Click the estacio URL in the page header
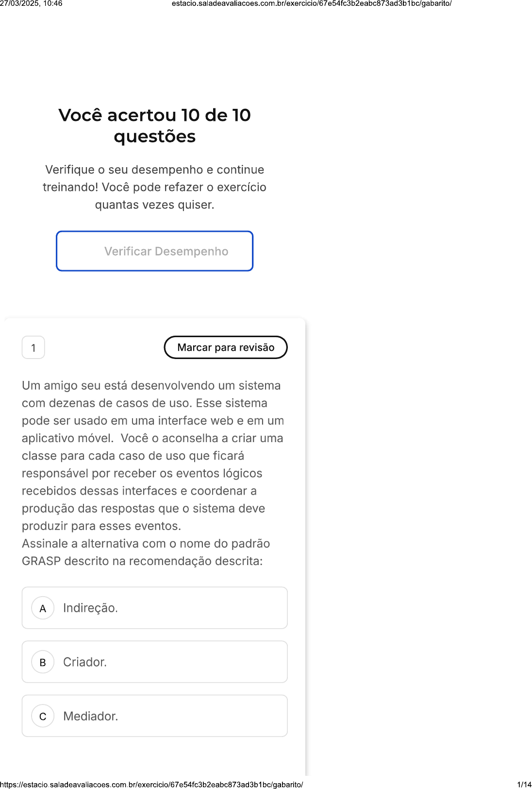The image size is (532, 789). point(312,4)
